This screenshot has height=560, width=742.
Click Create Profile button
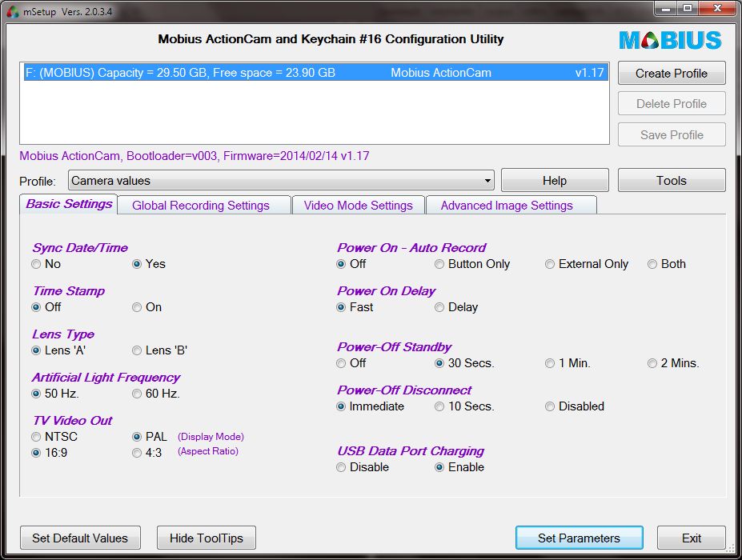(672, 74)
